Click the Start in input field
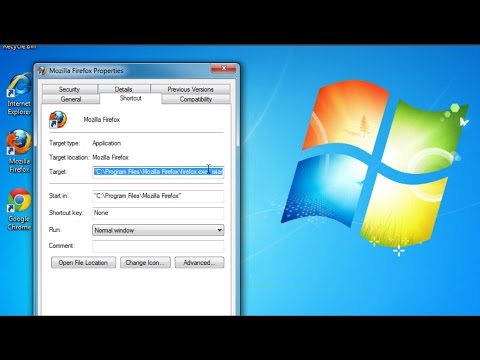Image resolution: width=480 pixels, height=360 pixels. point(158,196)
